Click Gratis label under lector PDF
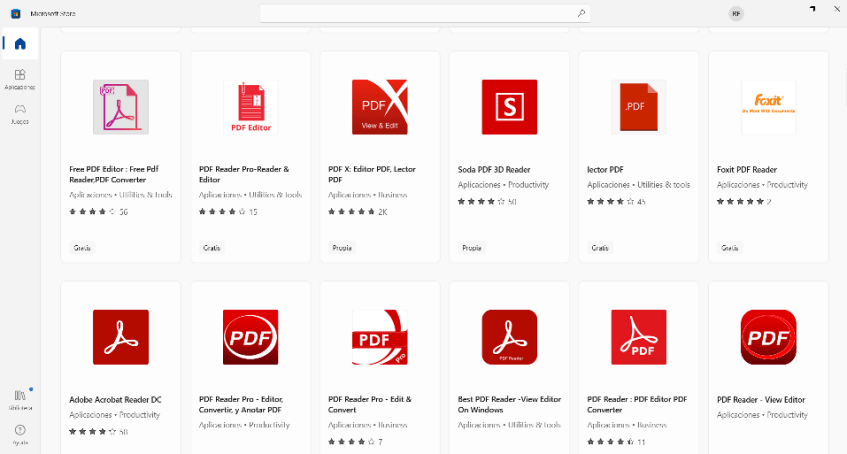This screenshot has width=847, height=454. pyautogui.click(x=600, y=247)
